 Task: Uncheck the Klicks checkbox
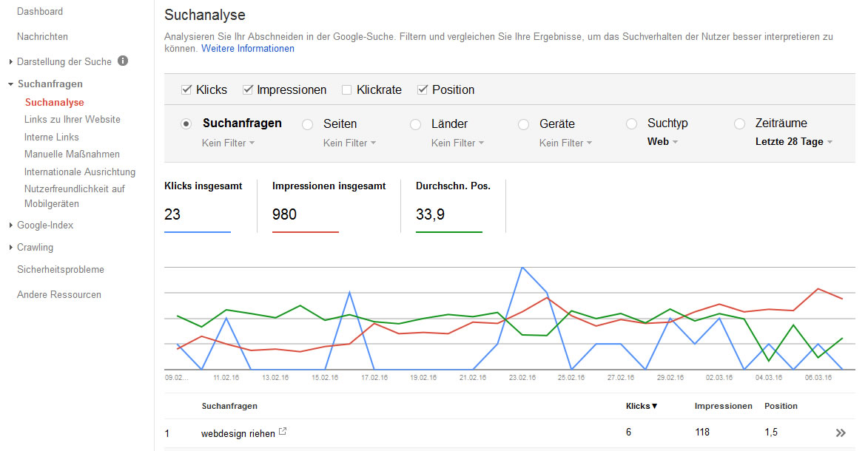tap(186, 90)
